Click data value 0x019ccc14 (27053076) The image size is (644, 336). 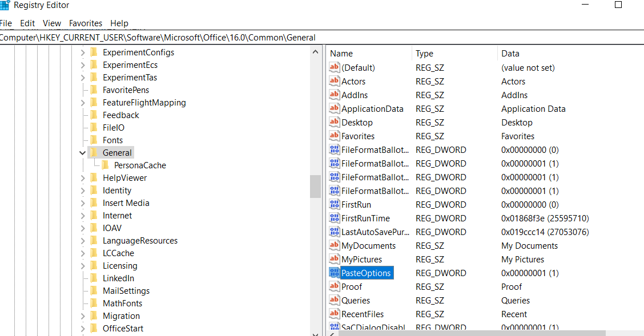click(x=545, y=232)
